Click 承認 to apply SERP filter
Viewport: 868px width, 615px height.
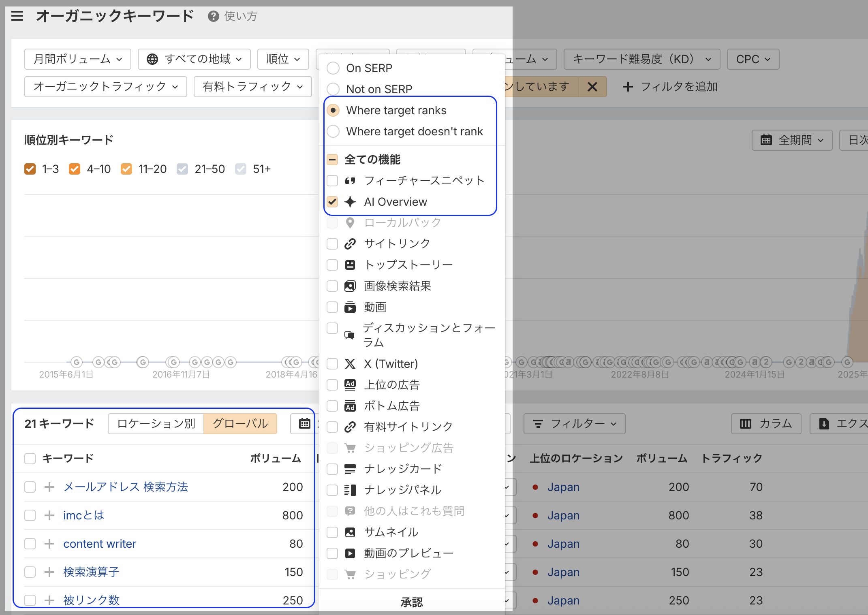click(412, 602)
